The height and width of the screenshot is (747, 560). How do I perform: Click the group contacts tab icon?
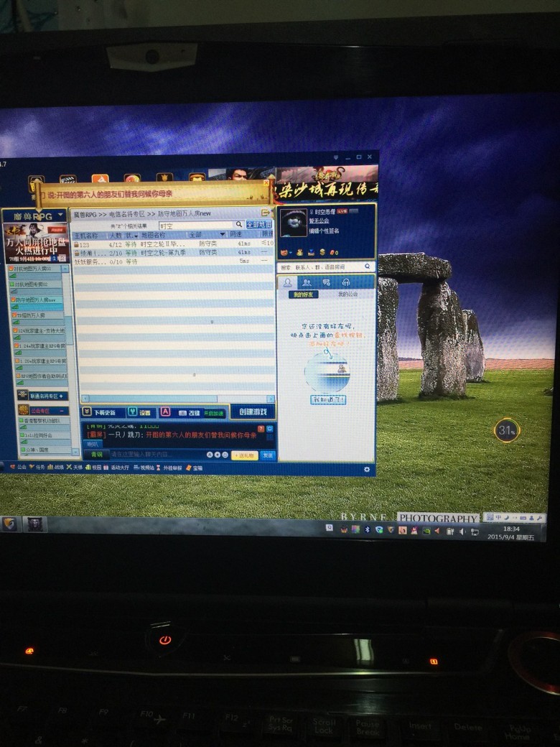tap(307, 282)
